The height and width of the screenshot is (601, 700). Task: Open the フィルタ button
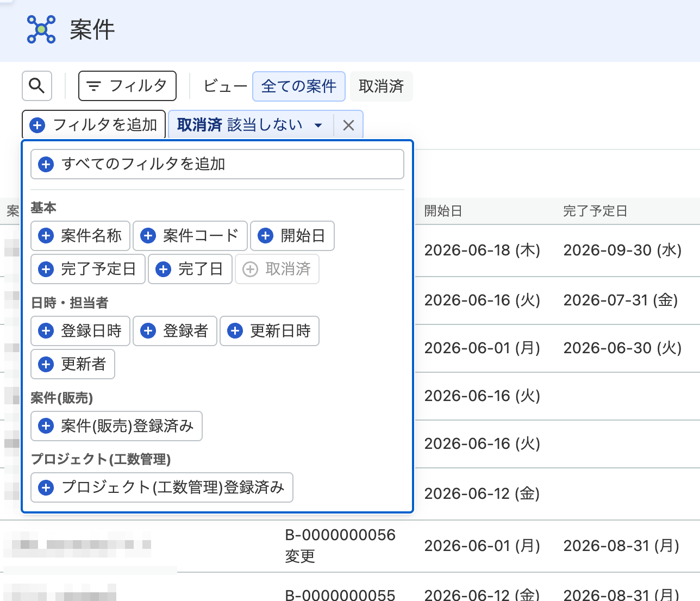(127, 86)
